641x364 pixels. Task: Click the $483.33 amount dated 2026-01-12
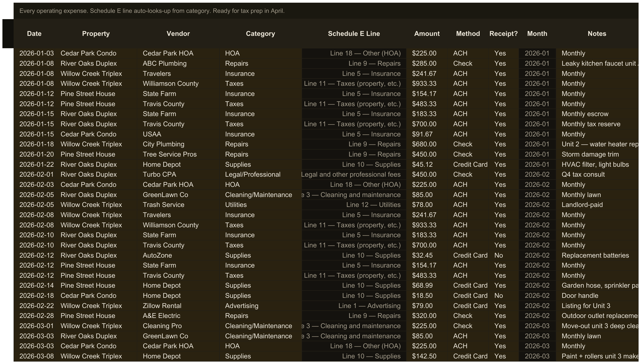427,104
